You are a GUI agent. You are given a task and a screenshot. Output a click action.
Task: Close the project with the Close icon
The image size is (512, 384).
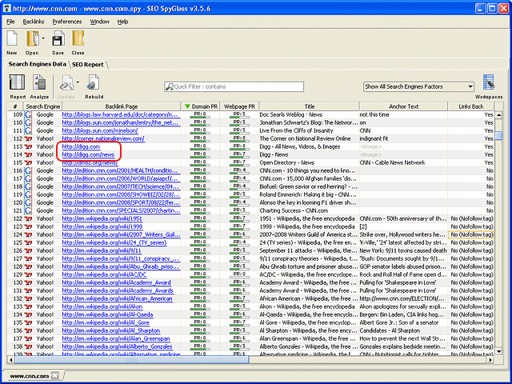pos(78,39)
